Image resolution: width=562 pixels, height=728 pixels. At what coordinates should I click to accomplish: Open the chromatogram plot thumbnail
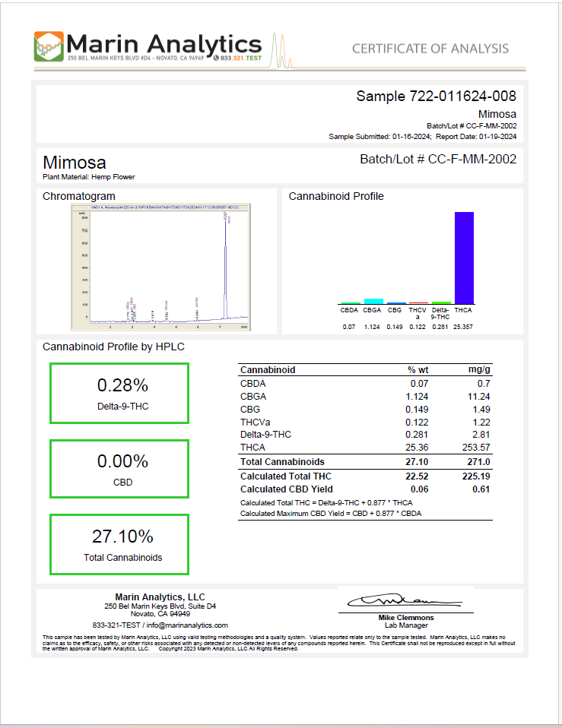160,267
